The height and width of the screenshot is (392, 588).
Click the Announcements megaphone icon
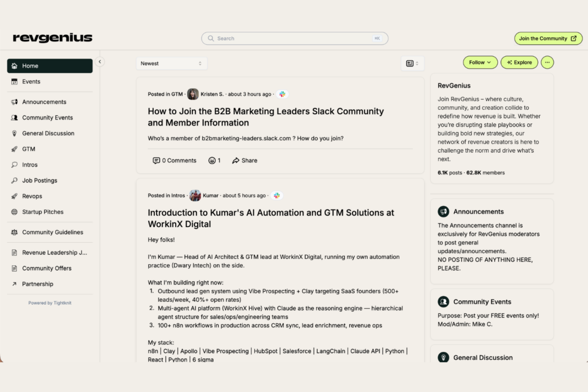pos(15,102)
